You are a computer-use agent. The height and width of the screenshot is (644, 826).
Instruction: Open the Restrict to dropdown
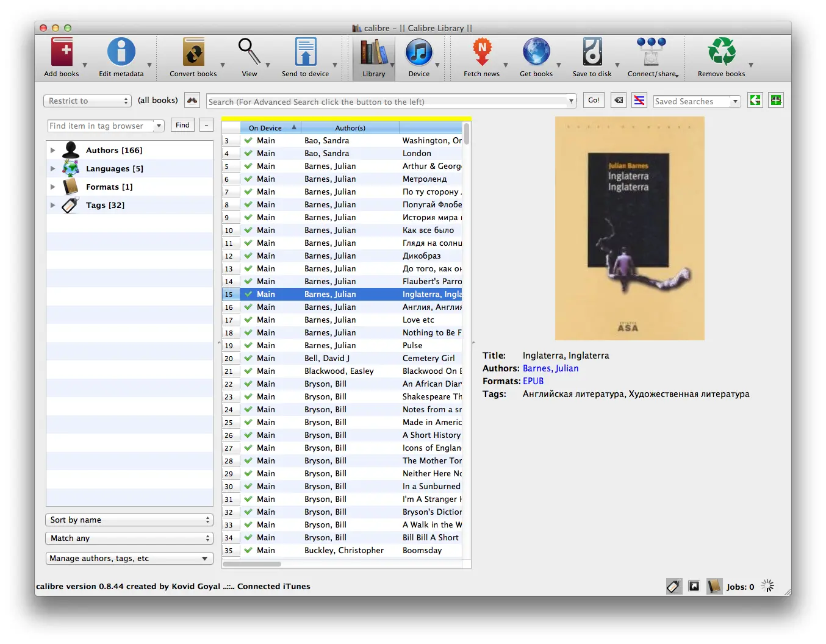click(88, 101)
